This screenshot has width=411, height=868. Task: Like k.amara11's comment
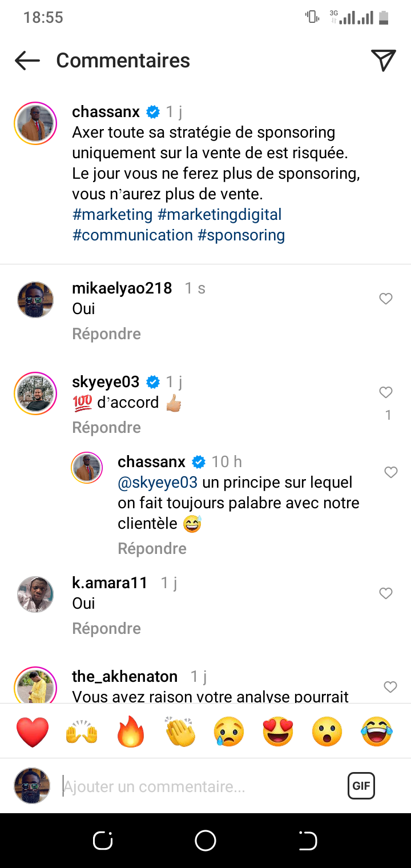pyautogui.click(x=386, y=593)
